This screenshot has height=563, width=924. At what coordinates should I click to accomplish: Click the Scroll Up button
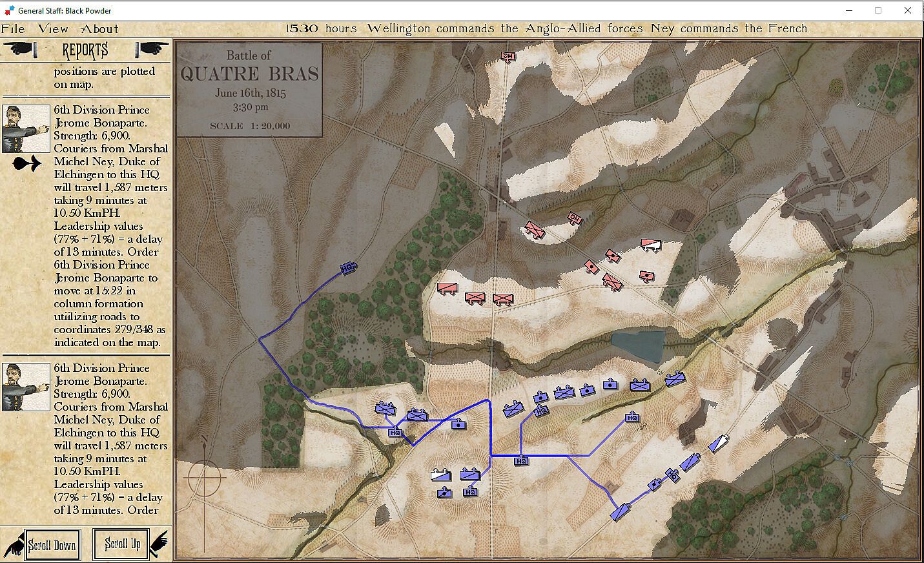(x=121, y=544)
